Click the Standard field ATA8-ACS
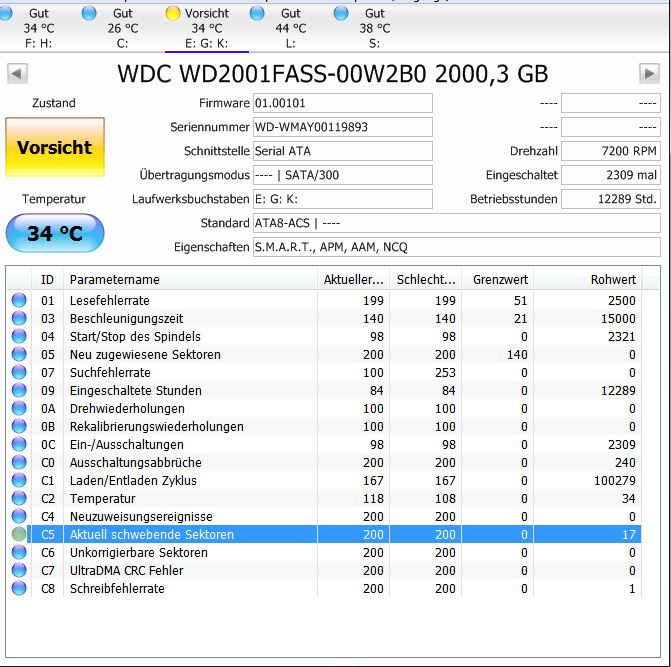Viewport: 671px width, 667px height. tap(457, 223)
